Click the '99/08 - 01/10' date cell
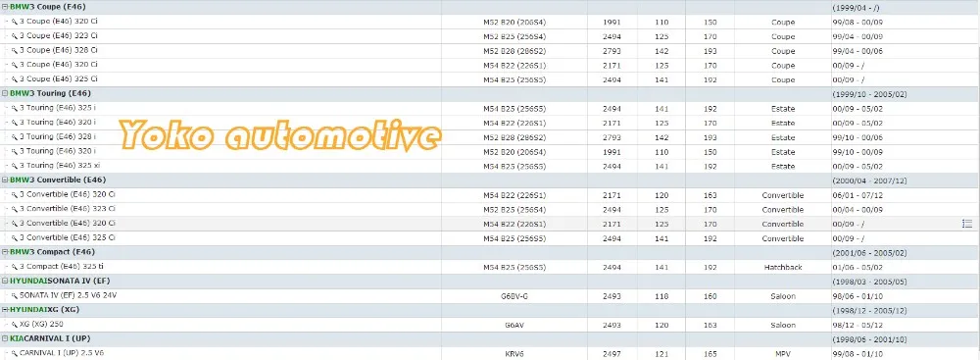This screenshot has height=360, width=980. [x=857, y=354]
